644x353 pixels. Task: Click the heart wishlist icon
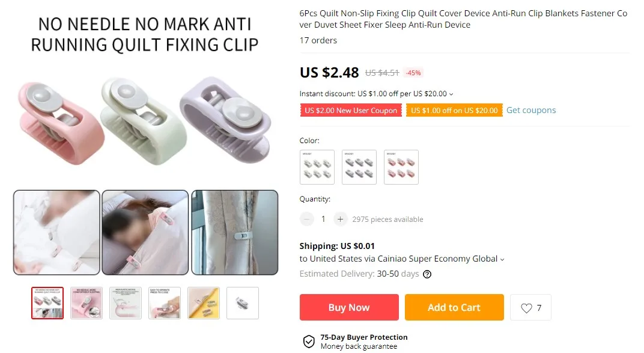pos(526,308)
